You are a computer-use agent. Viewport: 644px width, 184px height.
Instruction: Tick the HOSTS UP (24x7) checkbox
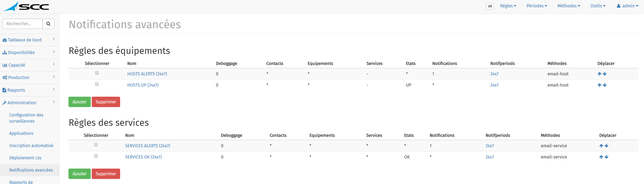97,84
